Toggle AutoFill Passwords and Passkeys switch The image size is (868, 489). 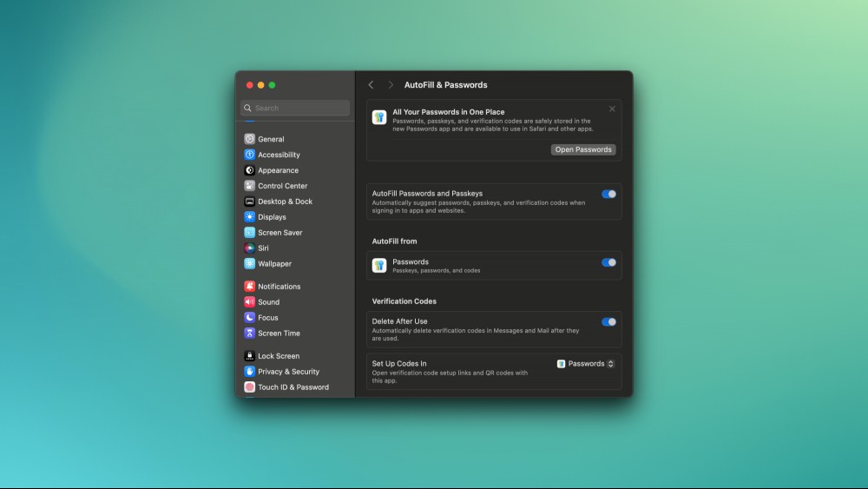coord(608,194)
